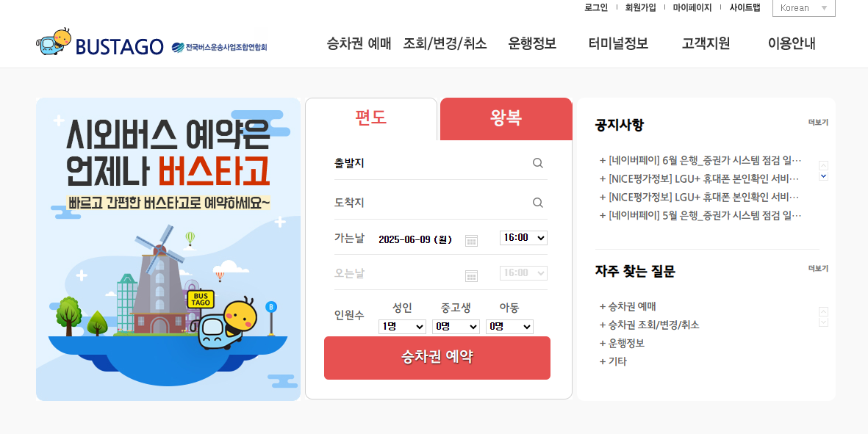The height and width of the screenshot is (434, 868).
Task: Open the adult passenger count dropdown
Action: 402,327
